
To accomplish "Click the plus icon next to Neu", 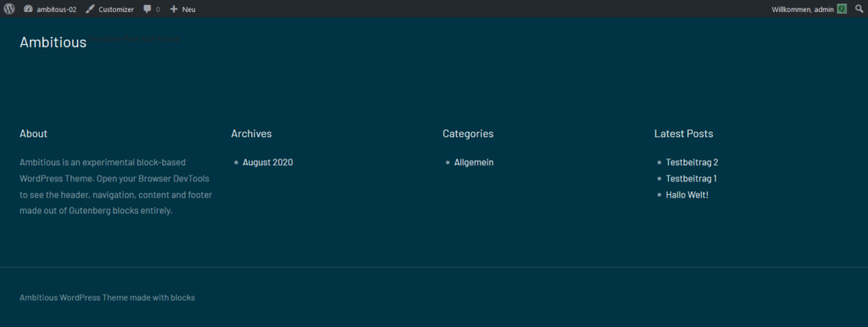I will coord(174,8).
